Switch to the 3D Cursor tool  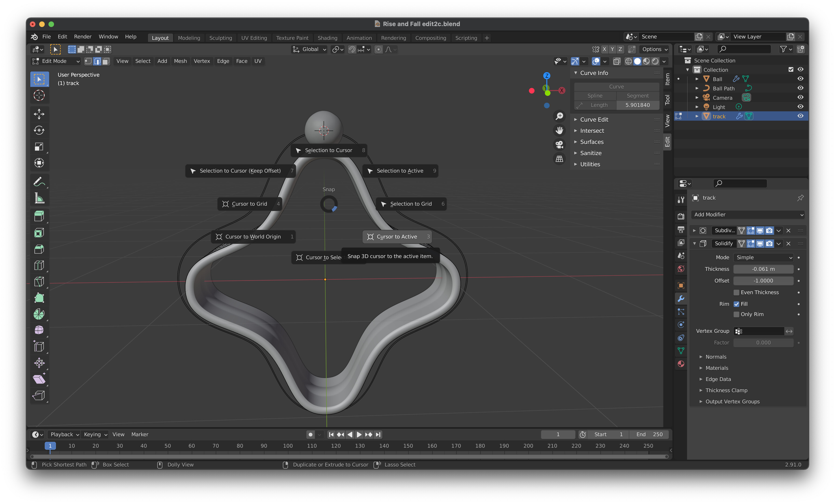[40, 95]
